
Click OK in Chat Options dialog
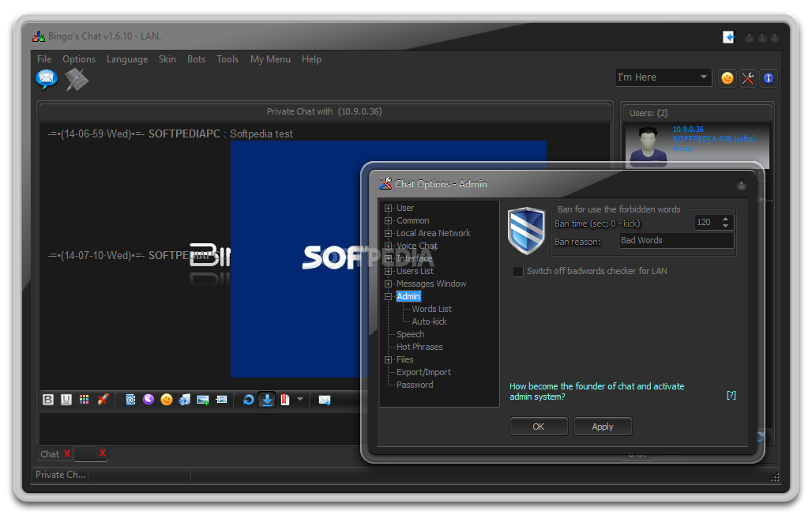pyautogui.click(x=539, y=427)
